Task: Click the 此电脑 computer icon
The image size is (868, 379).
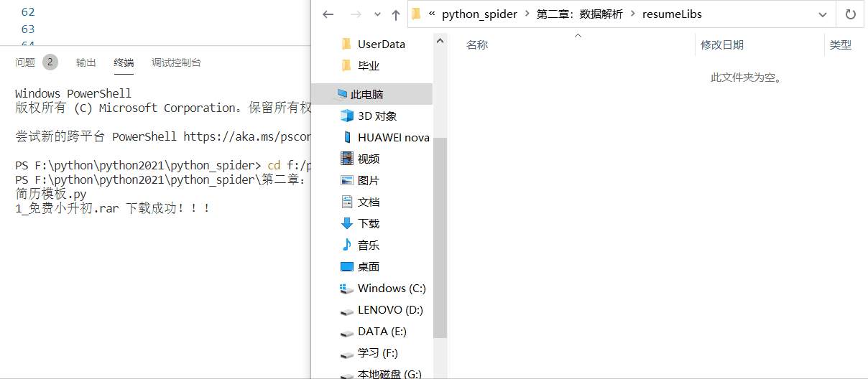Action: tap(342, 94)
